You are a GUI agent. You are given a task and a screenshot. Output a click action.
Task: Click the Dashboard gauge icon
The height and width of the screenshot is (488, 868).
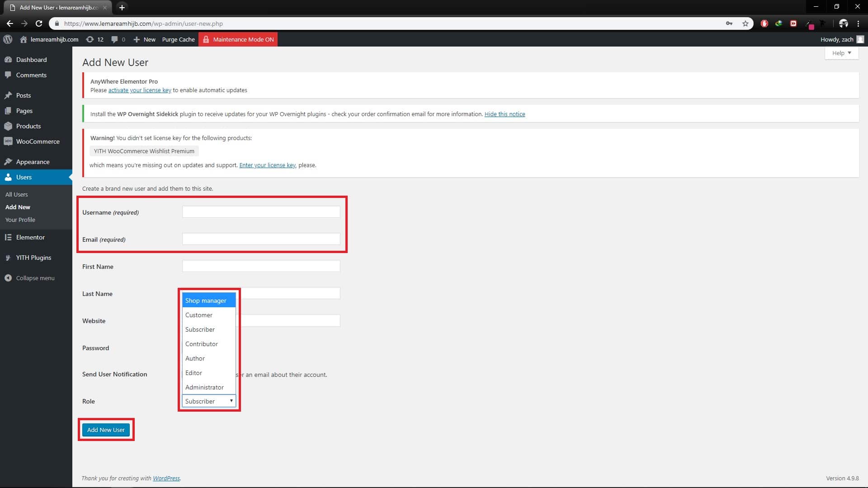[8, 60]
